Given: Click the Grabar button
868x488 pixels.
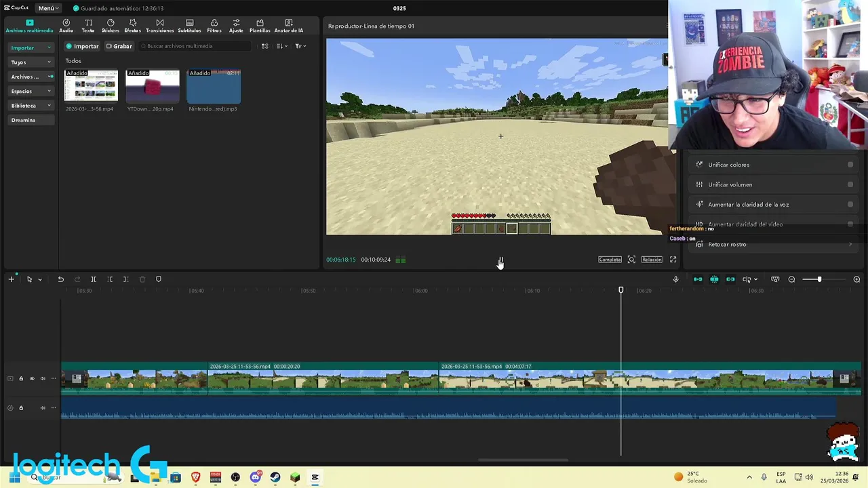Looking at the screenshot, I should pyautogui.click(x=119, y=46).
